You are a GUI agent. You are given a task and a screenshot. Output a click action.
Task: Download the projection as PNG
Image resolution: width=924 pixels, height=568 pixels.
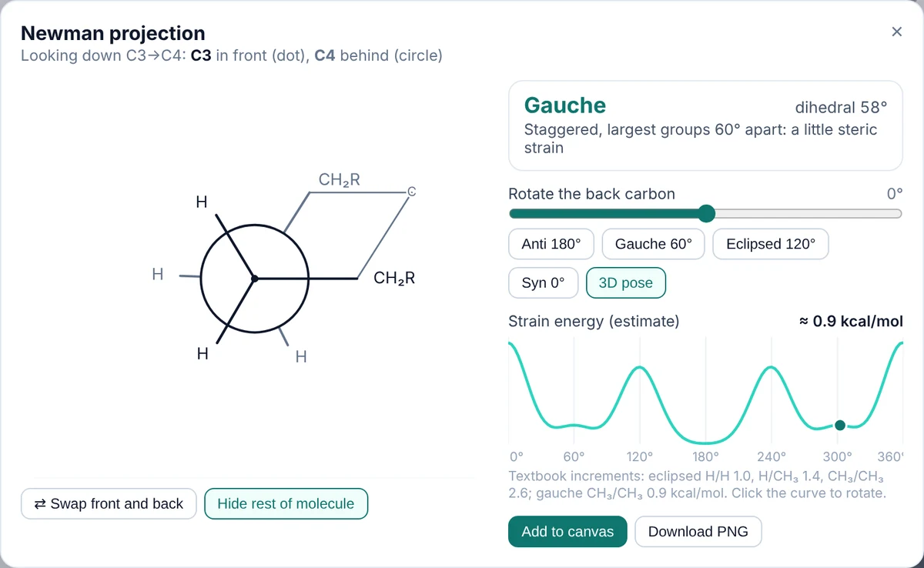pos(698,532)
